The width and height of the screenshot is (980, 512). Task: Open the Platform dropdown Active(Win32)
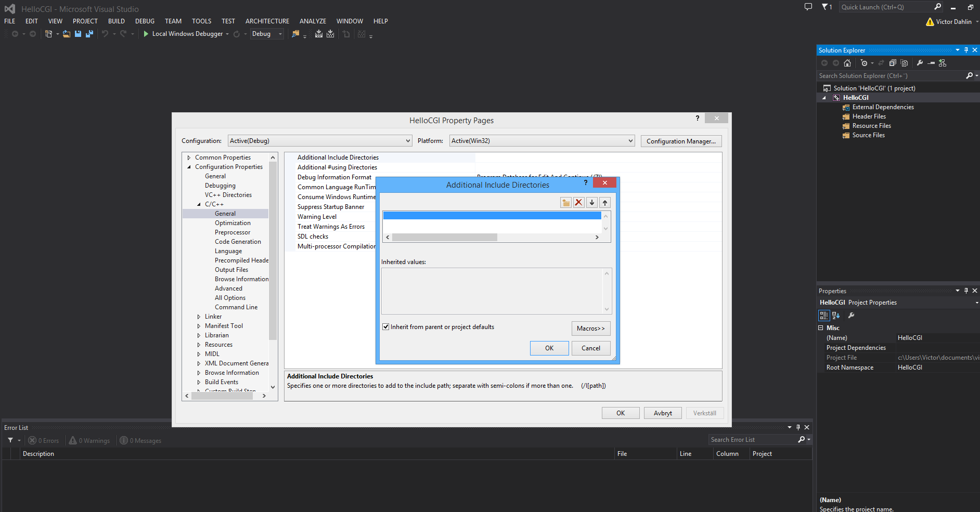point(542,141)
